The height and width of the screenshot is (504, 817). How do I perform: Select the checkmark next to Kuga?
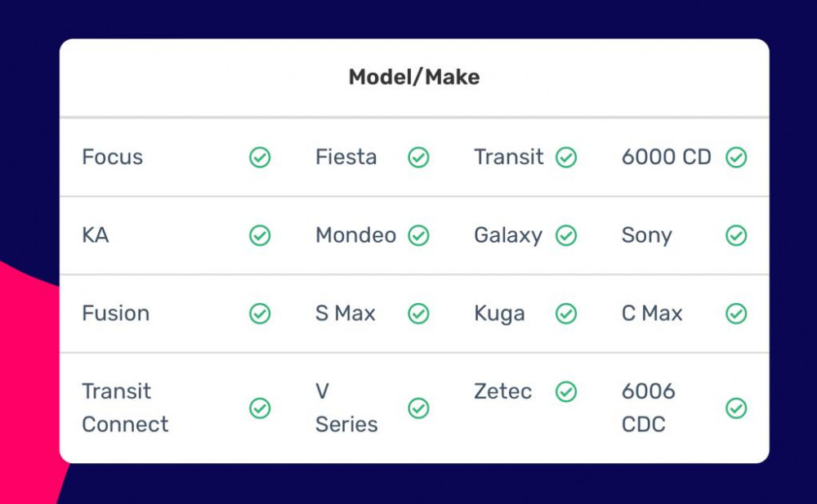tap(566, 313)
